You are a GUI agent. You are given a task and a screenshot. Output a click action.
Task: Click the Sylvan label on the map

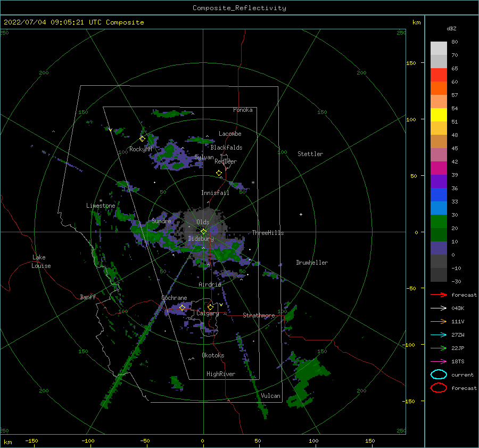coord(204,157)
